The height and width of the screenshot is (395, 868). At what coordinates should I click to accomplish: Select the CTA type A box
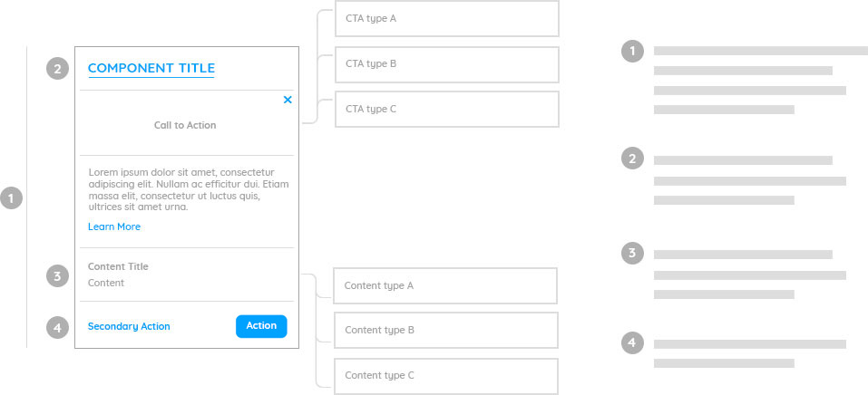click(x=447, y=18)
